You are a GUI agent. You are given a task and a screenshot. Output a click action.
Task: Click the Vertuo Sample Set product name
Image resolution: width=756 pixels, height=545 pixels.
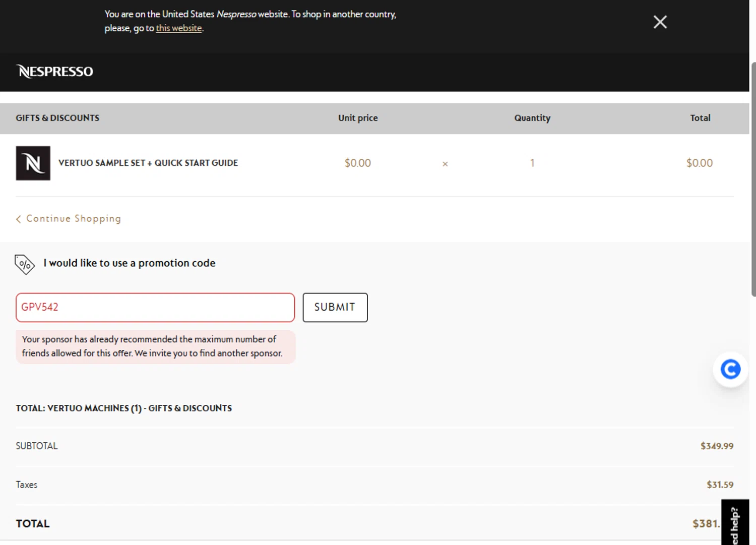tap(148, 163)
